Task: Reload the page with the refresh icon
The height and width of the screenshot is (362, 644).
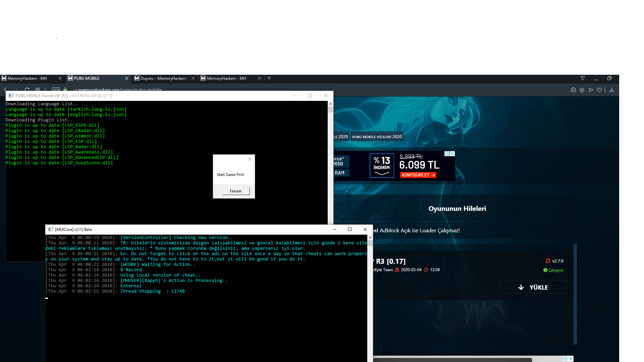Action: pyautogui.click(x=27, y=89)
